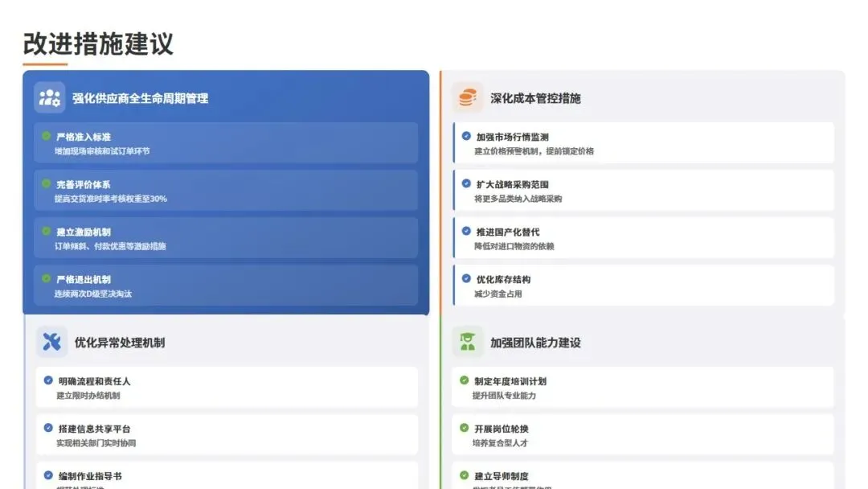Select the item title 开展岗位轮换
The height and width of the screenshot is (489, 868).
tap(502, 429)
